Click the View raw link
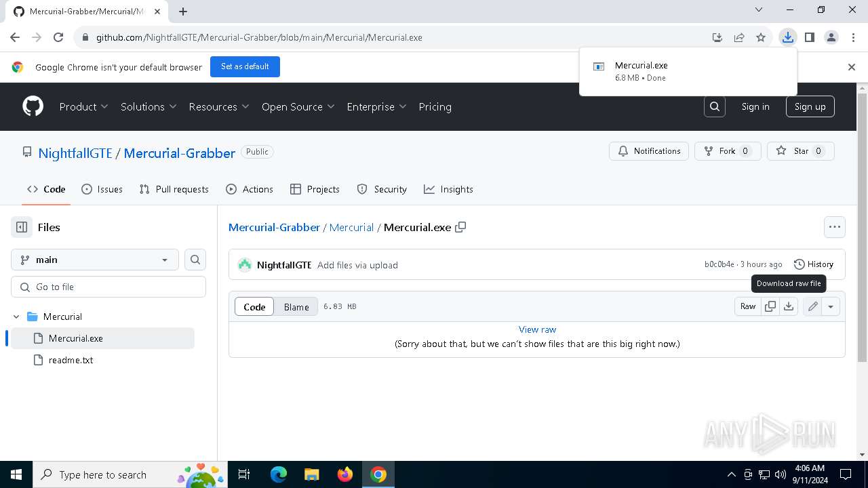This screenshot has width=868, height=488. pos(537,329)
